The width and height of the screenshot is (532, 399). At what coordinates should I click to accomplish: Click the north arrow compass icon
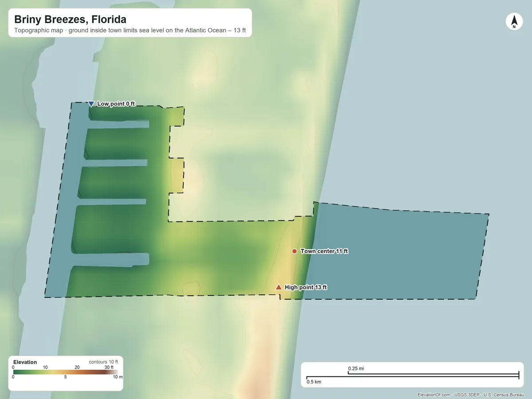[x=514, y=22]
